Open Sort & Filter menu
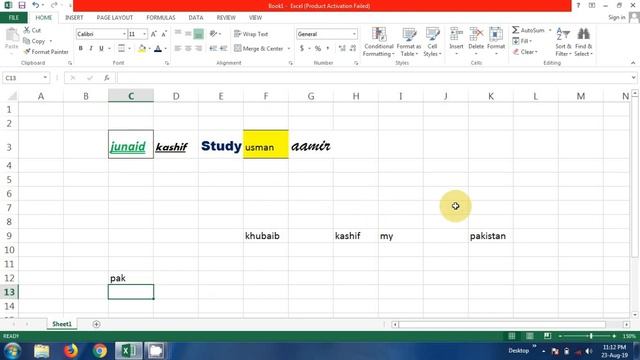640x360 pixels. pyautogui.click(x=563, y=42)
